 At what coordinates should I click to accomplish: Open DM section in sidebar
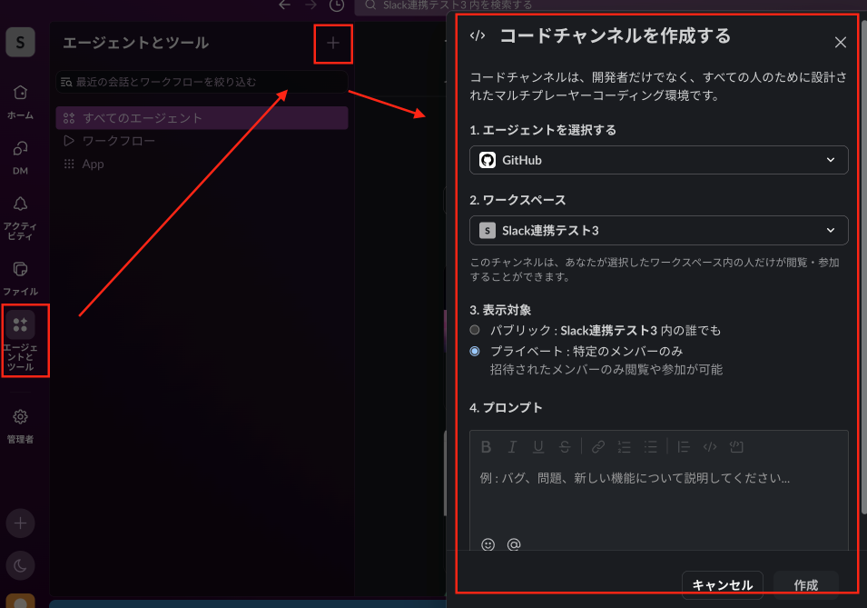click(20, 158)
